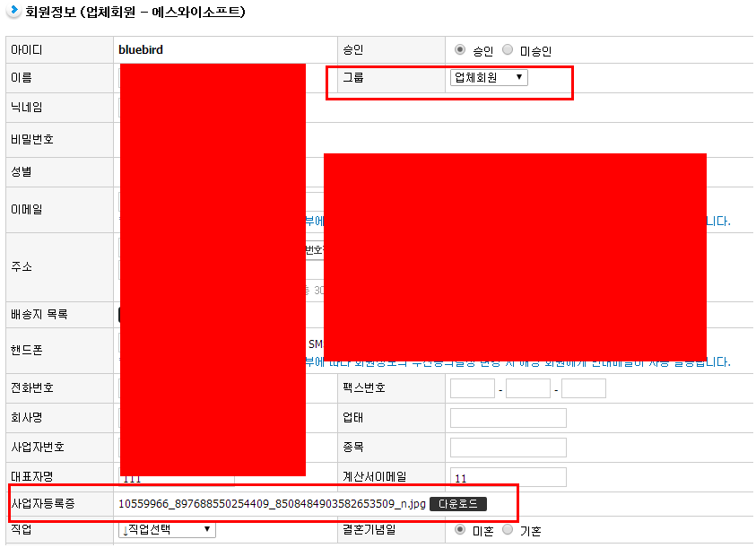Screen dimensions: 756x548
Task: Click into the 업태 text field
Action: coord(508,418)
